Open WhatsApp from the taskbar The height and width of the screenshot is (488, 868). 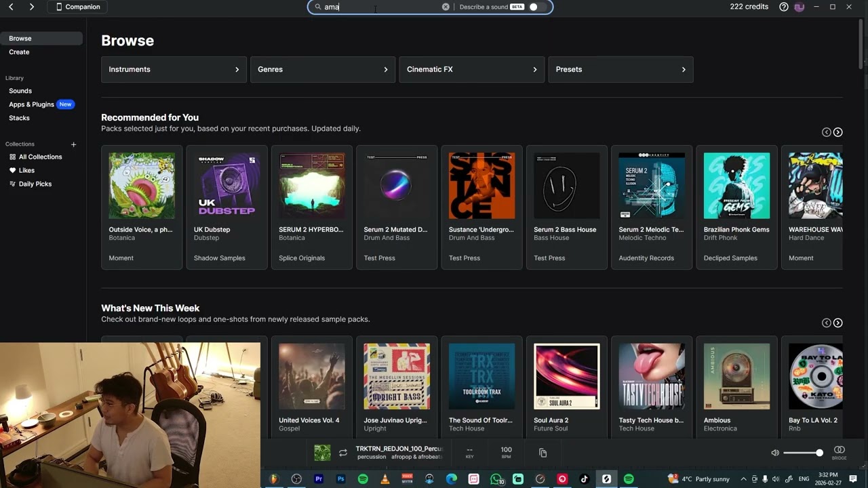[496, 479]
